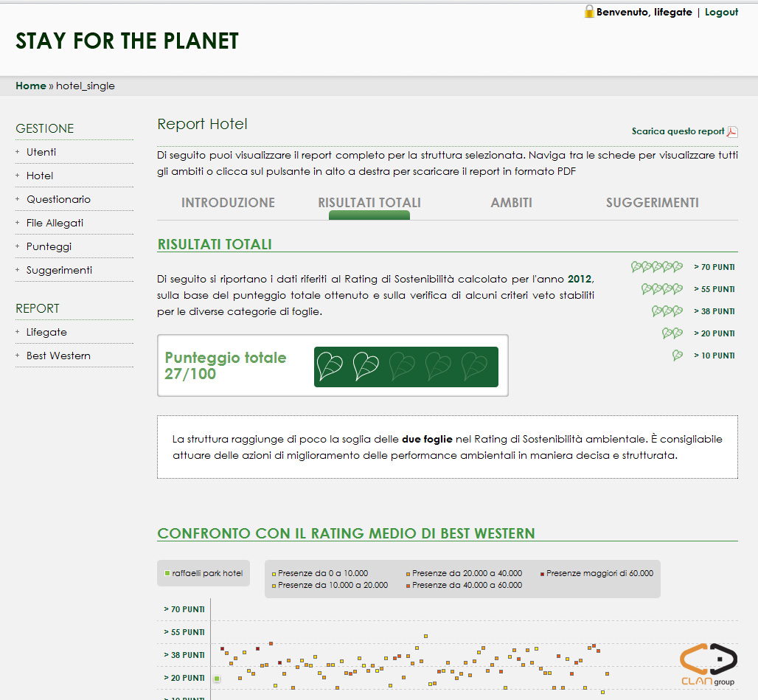Screen dimensions: 758x700
Task: Click the GESTIONE sidebar heading
Action: tap(44, 128)
